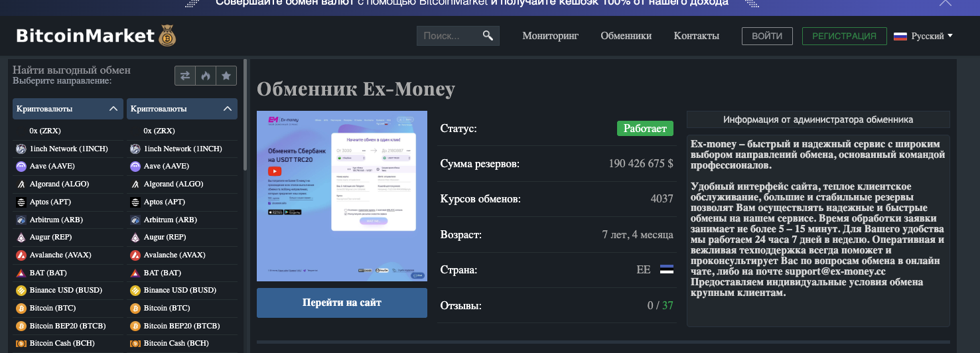The height and width of the screenshot is (353, 980).
Task: Select Bitcoin BEP20 (BTCB) in the second currency column
Action: (182, 326)
